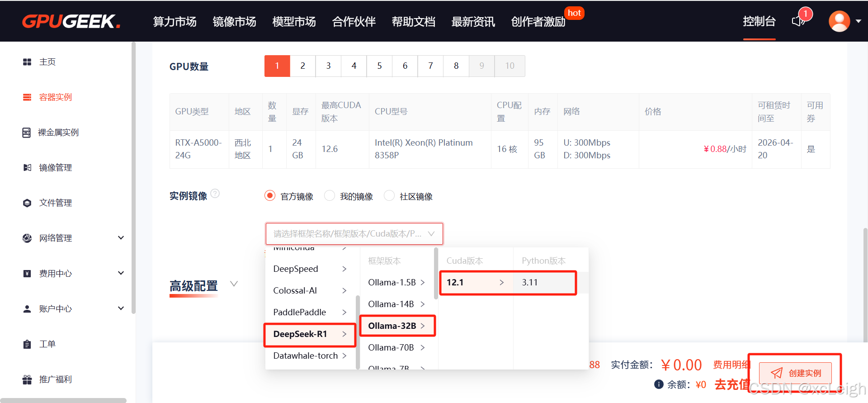The width and height of the screenshot is (868, 403).
Task: Click the 镜像管理 sidebar icon
Action: point(27,168)
